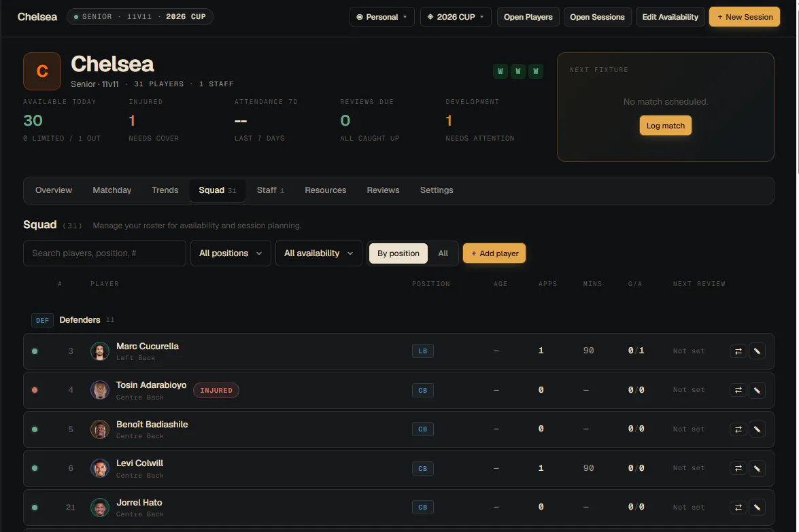Click the Reviews Due value 0

tap(345, 121)
